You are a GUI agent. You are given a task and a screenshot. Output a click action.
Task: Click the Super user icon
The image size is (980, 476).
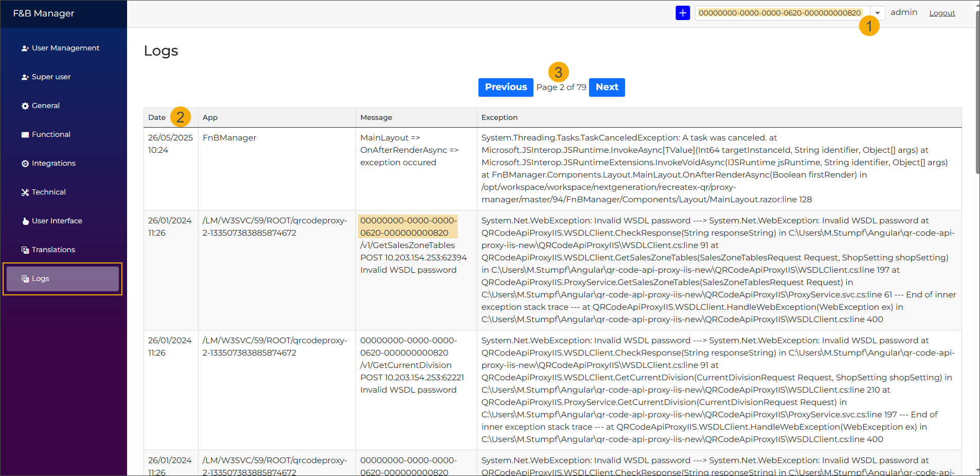tap(25, 77)
